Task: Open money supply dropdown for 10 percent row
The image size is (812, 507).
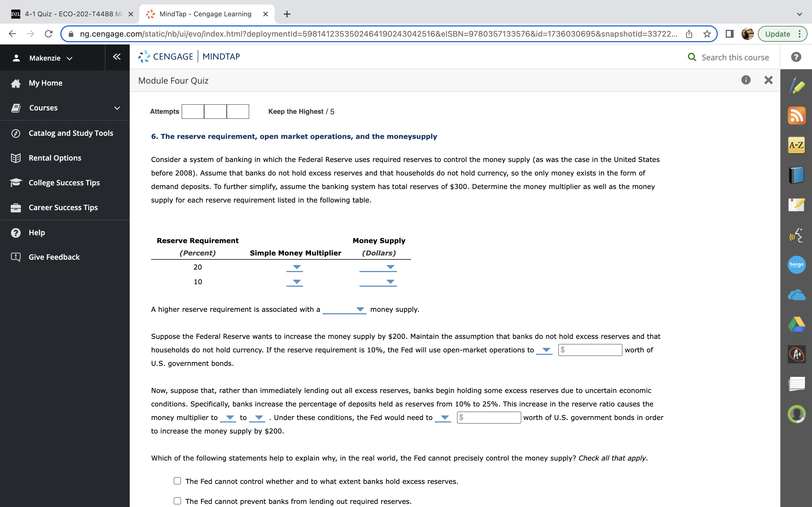Action: coord(378,282)
